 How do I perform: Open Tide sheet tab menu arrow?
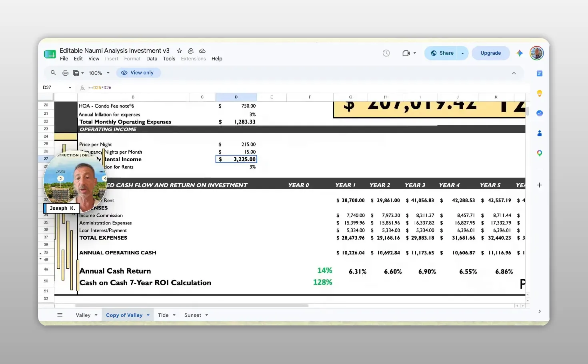pos(174,315)
